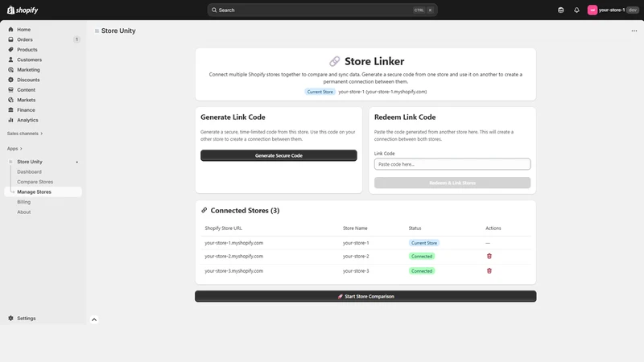The width and height of the screenshot is (644, 362).
Task: Open the Markets globe icon
Action: point(10,100)
